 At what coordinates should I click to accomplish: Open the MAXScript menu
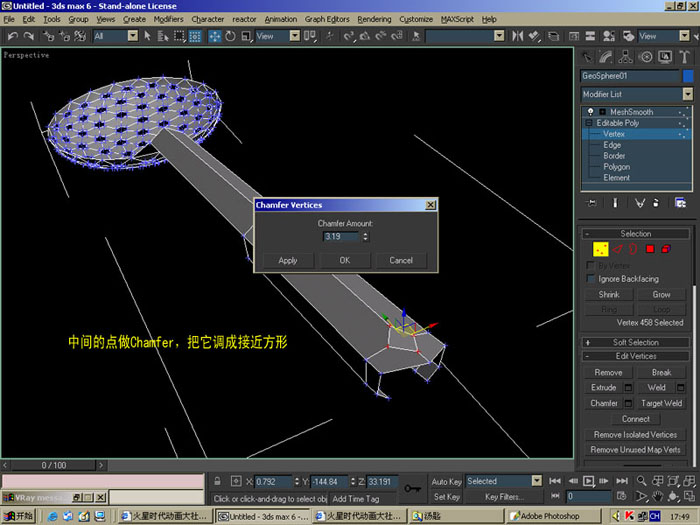click(457, 19)
